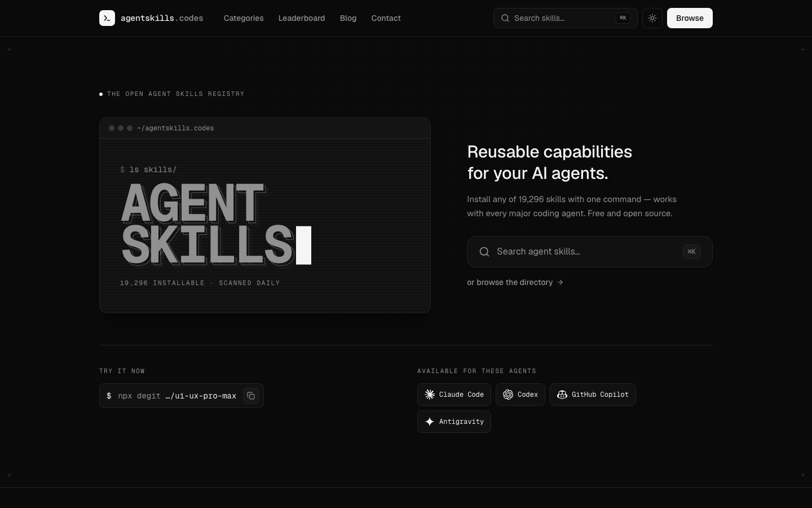Click the agentskills terminal logo icon
This screenshot has height=508, width=812.
click(x=107, y=18)
